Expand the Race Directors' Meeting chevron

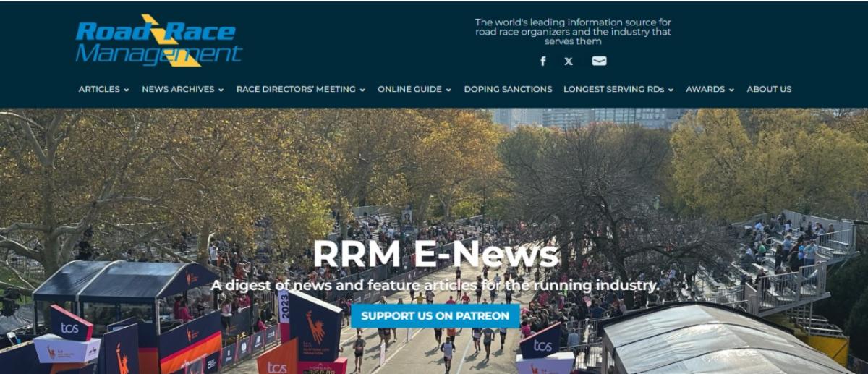click(x=362, y=90)
